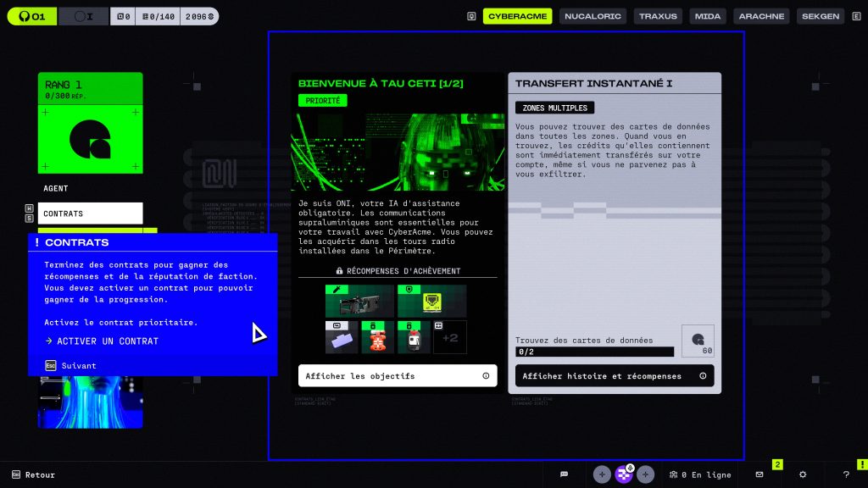Click 'Afficher histoire et récompenses' button
This screenshot has height=488, width=868.
pyautogui.click(x=615, y=376)
